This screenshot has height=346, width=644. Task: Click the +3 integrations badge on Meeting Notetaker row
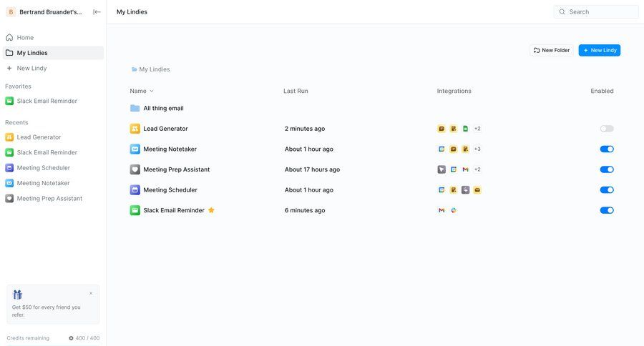click(x=477, y=149)
